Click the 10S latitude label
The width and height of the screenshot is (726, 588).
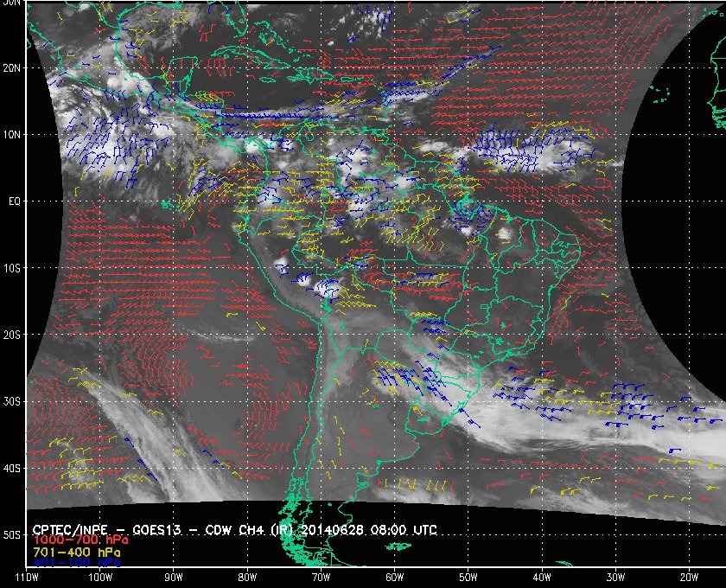(12, 268)
